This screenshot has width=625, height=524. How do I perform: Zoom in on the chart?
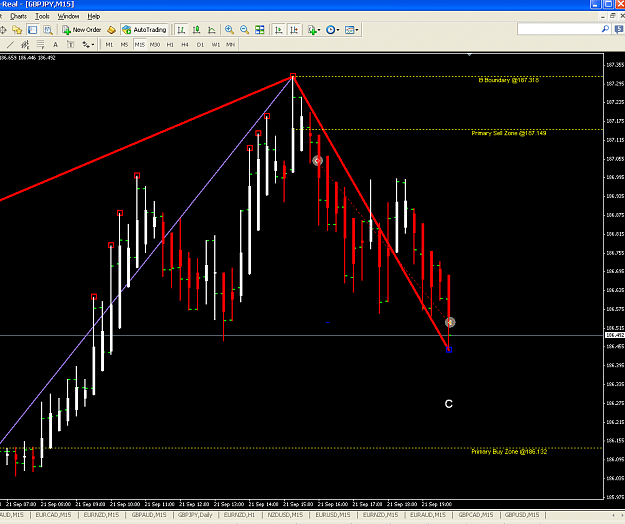[x=229, y=30]
